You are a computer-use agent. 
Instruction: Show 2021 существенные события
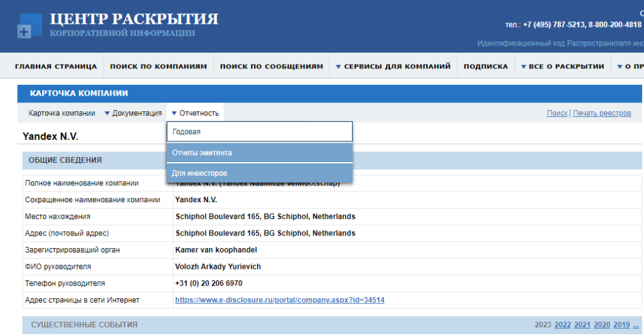pos(582,325)
